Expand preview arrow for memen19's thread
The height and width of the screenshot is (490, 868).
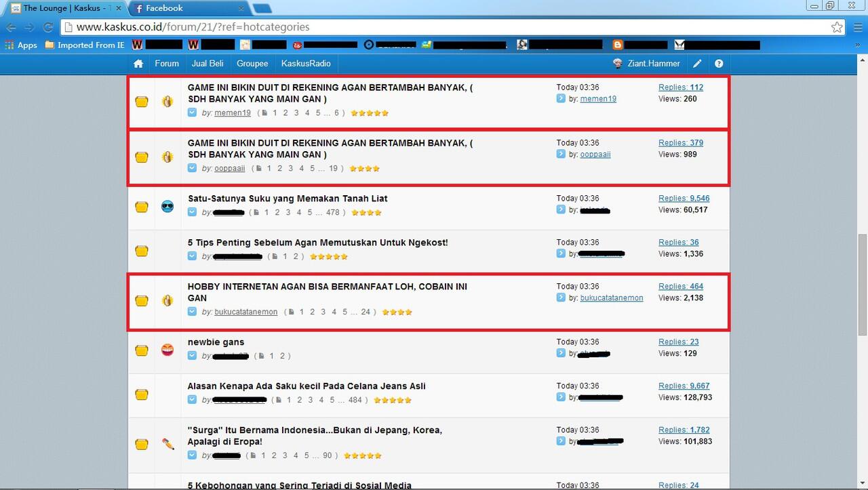coord(192,113)
